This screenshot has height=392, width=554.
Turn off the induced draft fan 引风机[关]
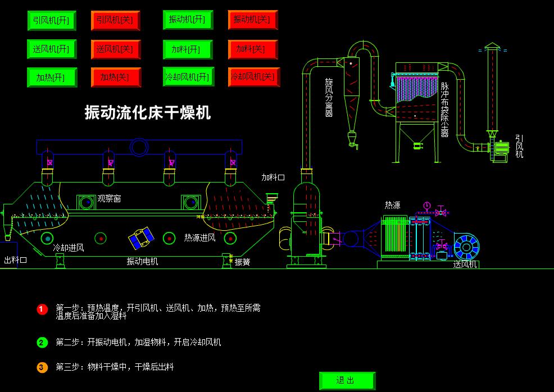coord(116,20)
